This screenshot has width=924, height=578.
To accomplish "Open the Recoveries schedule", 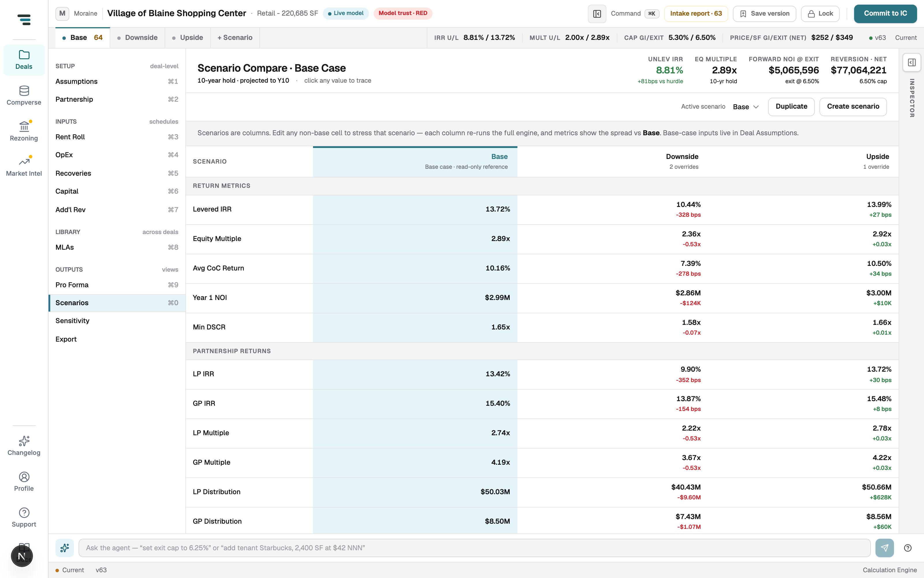I will click(x=117, y=173).
